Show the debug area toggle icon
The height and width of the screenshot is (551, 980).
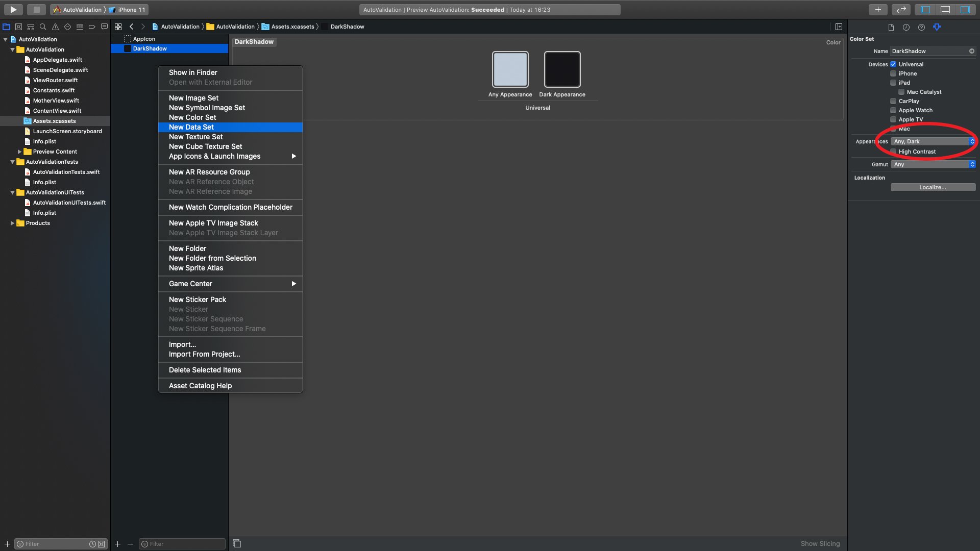point(945,9)
